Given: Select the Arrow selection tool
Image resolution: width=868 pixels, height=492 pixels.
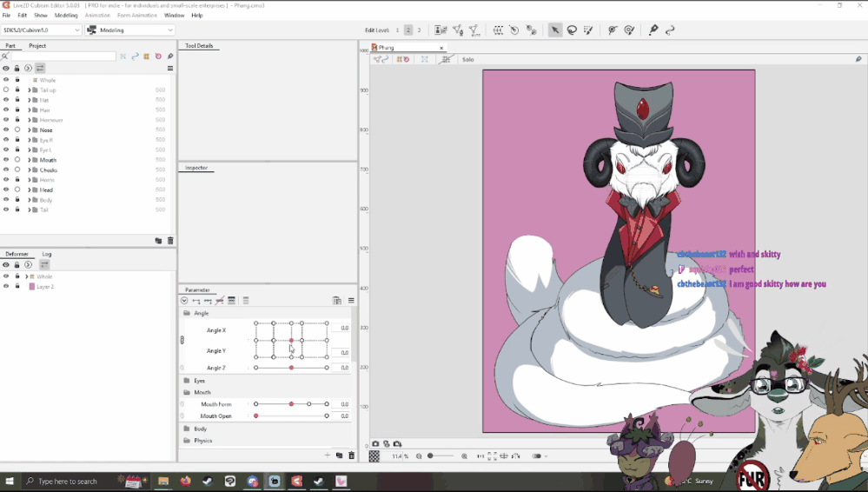Looking at the screenshot, I should click(x=554, y=30).
